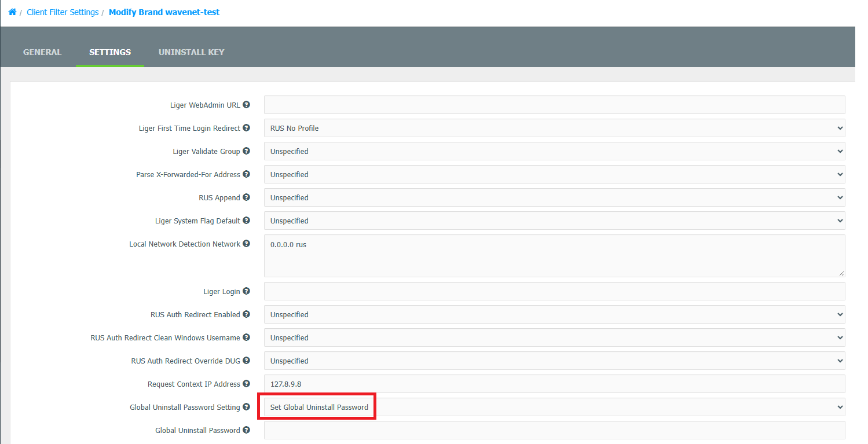Show help for Liger System Flag Default

[246, 221]
